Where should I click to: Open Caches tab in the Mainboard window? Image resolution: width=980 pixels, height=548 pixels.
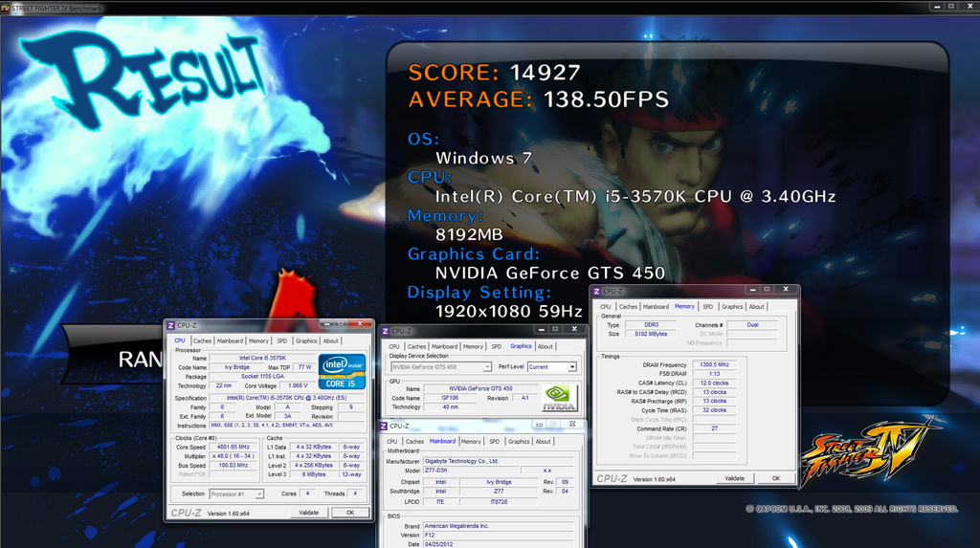[414, 442]
